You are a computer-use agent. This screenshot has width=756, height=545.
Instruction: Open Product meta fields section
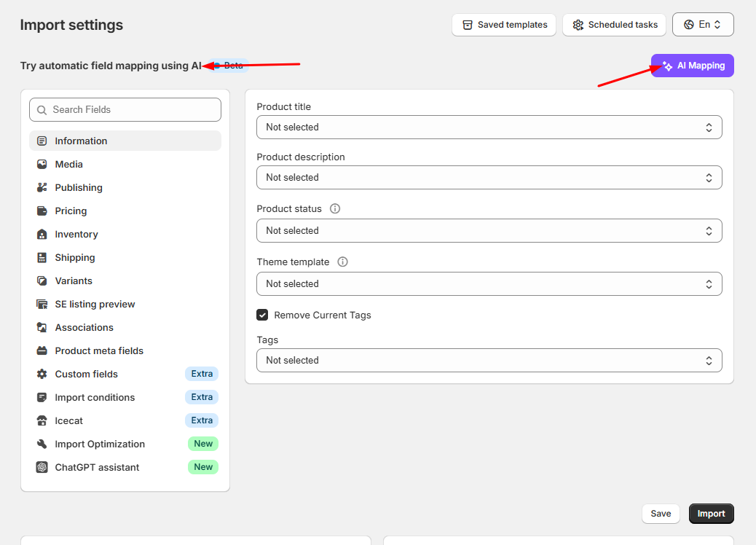coord(125,350)
